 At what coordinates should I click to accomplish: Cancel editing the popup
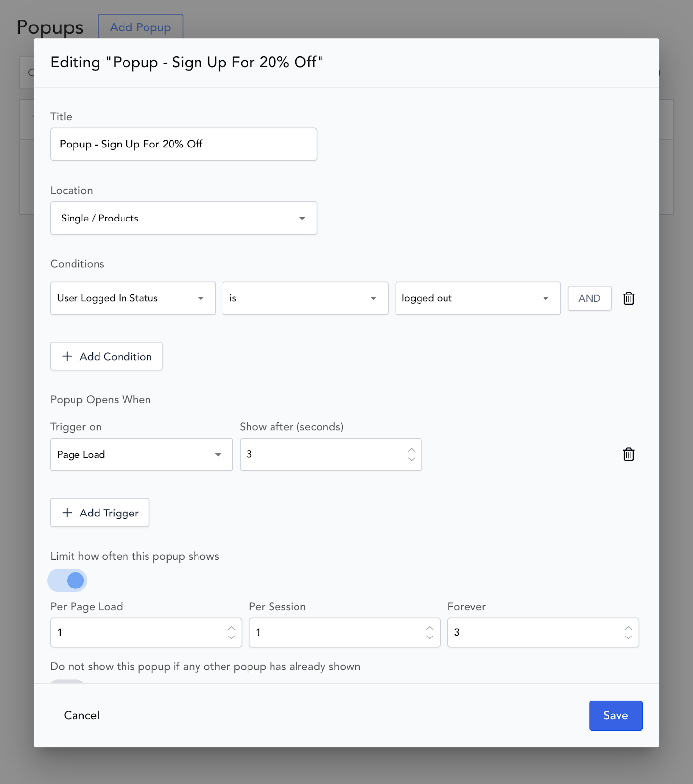pyautogui.click(x=81, y=715)
